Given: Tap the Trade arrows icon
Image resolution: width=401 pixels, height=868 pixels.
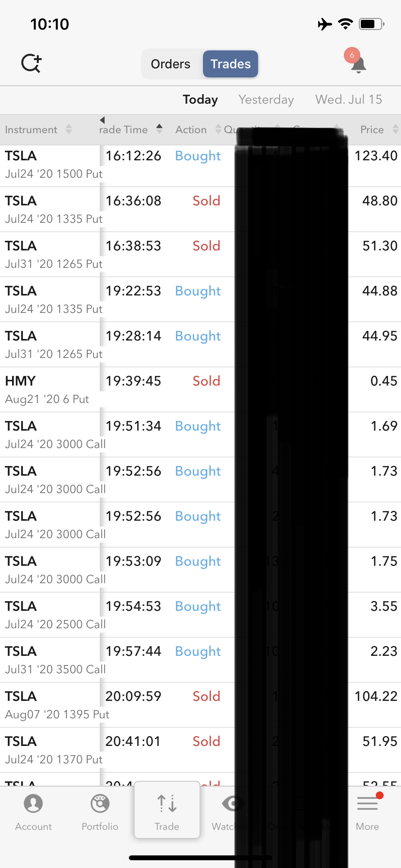Looking at the screenshot, I should pyautogui.click(x=167, y=804).
